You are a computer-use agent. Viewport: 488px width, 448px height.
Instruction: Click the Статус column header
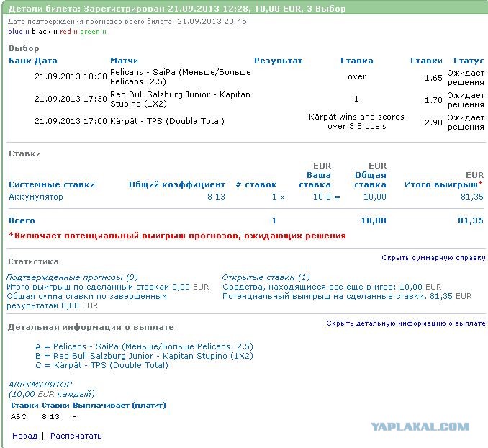click(469, 61)
